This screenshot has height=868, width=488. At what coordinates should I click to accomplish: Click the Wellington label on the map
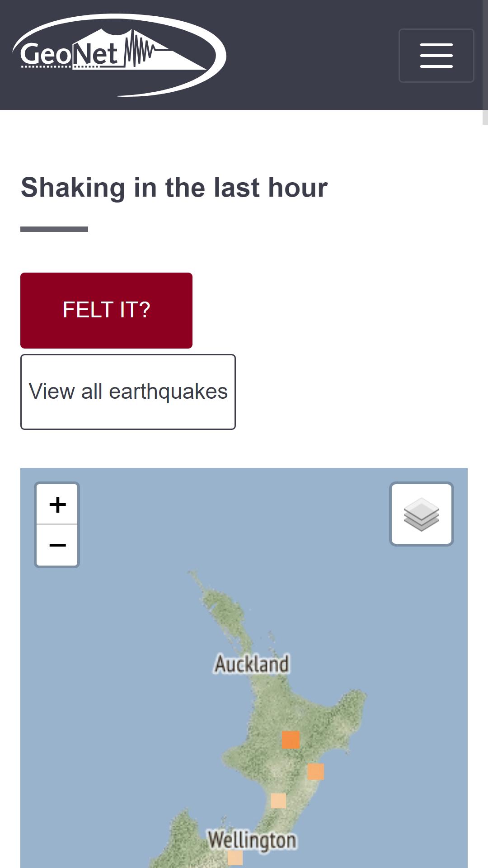click(252, 840)
